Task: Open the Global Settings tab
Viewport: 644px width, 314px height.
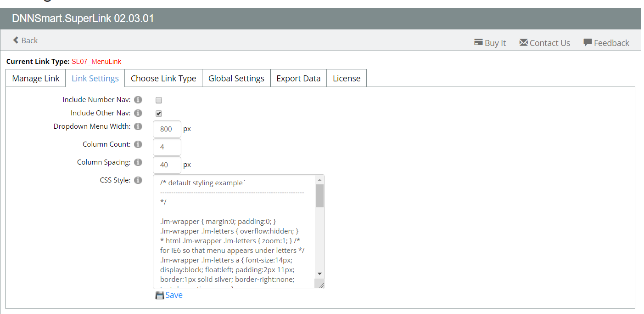Action: [236, 78]
